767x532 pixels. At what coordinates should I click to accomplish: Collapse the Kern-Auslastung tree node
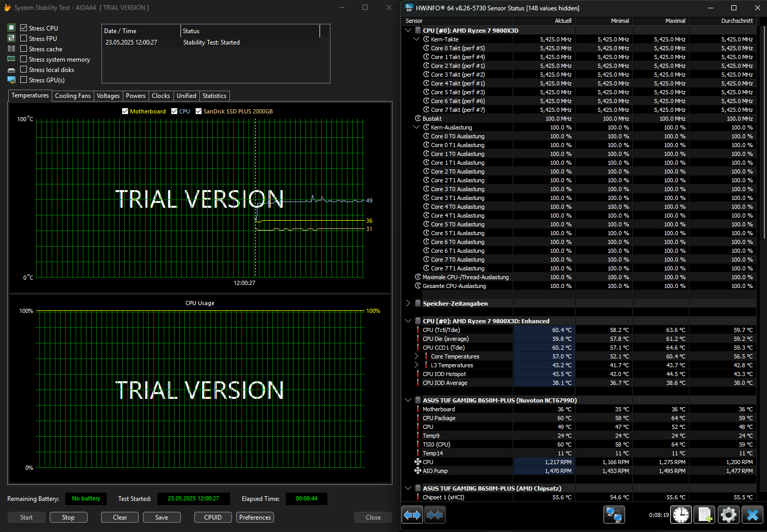416,127
